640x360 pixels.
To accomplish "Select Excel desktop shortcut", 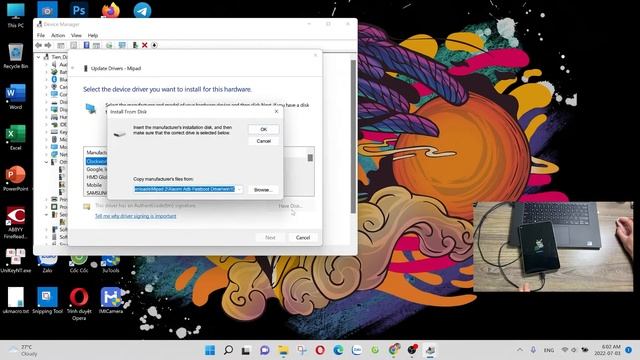I will point(16,138).
